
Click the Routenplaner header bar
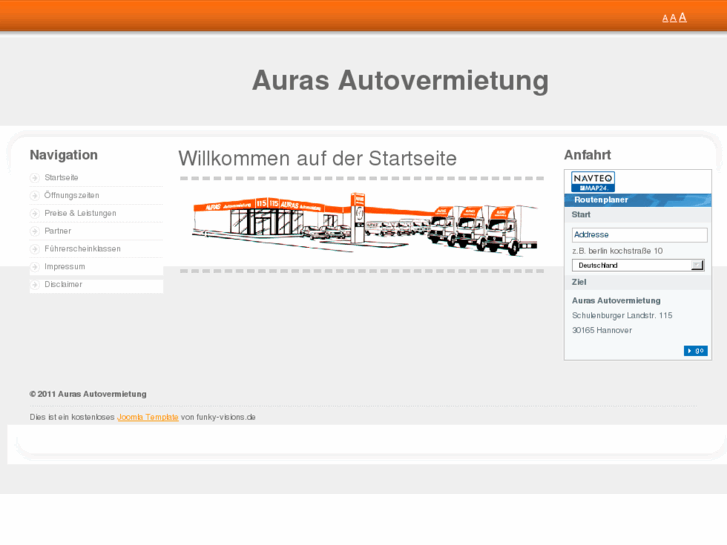pos(638,200)
